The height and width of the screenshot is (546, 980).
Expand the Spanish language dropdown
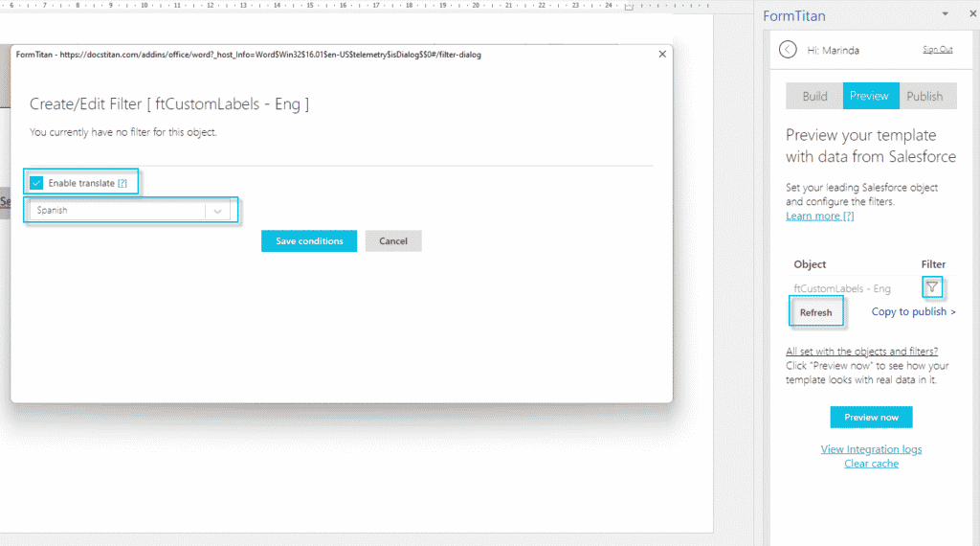coord(217,211)
